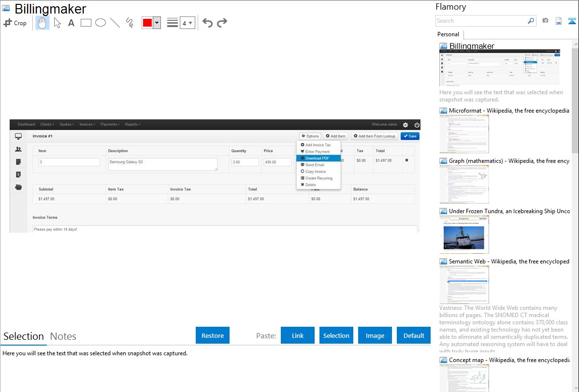
Task: Expand the Reports menu in snapshot
Action: pyautogui.click(x=132, y=125)
